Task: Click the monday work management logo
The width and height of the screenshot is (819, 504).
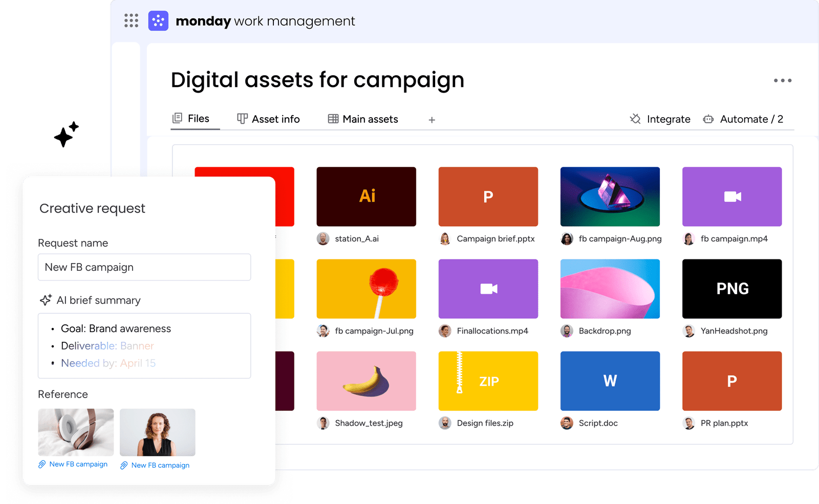Action: coord(158,21)
